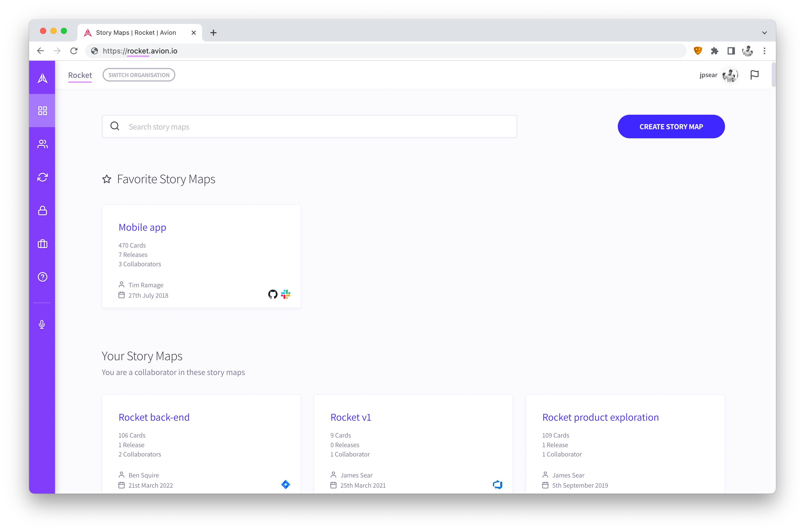Click the 'Tim Ramage' owner name

point(146,285)
